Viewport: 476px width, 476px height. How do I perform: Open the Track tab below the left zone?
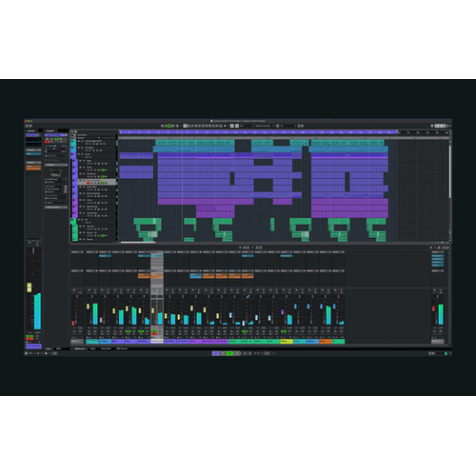pos(49,348)
